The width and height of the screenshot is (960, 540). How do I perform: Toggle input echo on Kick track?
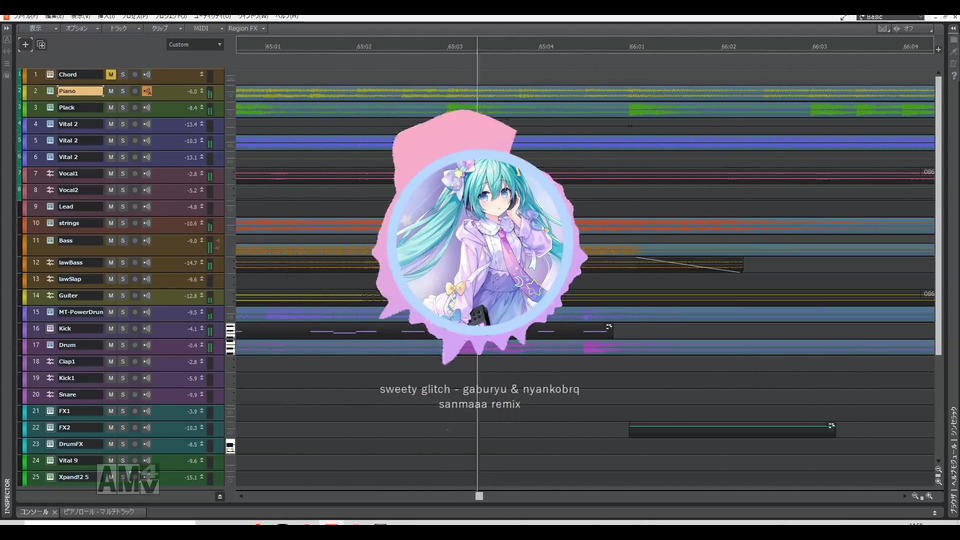(x=147, y=328)
